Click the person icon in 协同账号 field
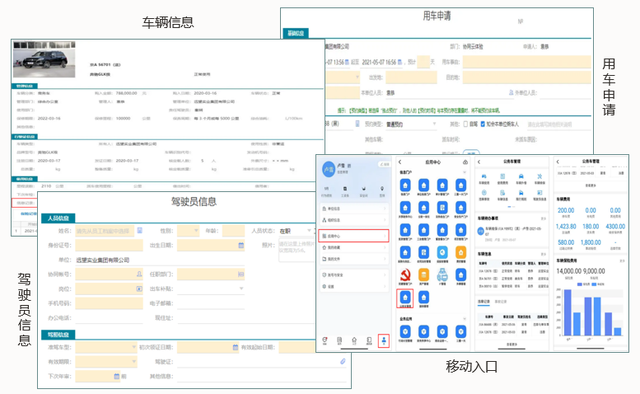 139,274
